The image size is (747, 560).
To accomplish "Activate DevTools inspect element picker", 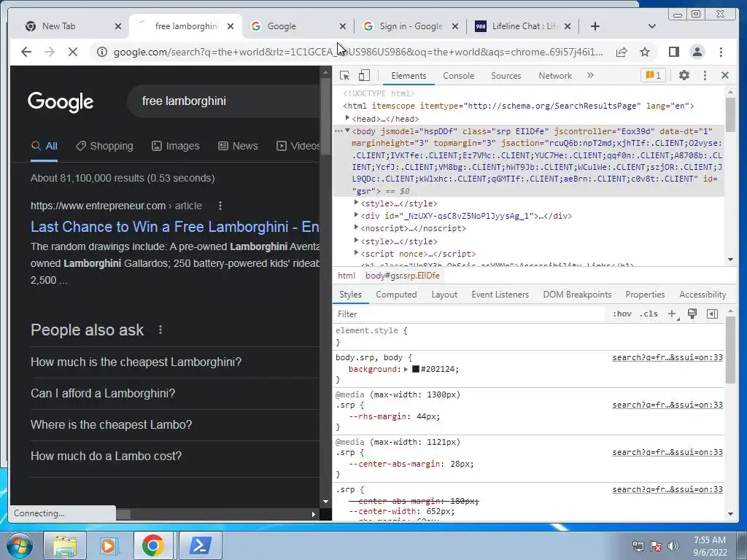I will (344, 75).
